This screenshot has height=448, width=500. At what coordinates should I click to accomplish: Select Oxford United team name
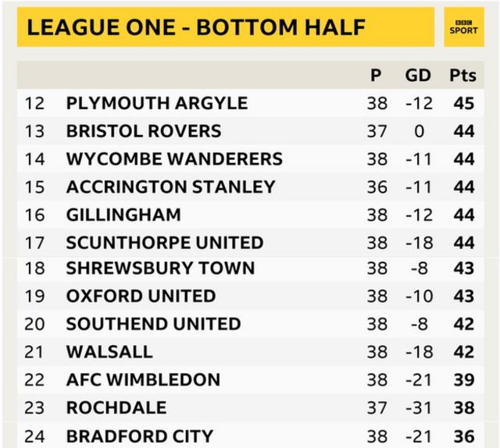point(141,296)
